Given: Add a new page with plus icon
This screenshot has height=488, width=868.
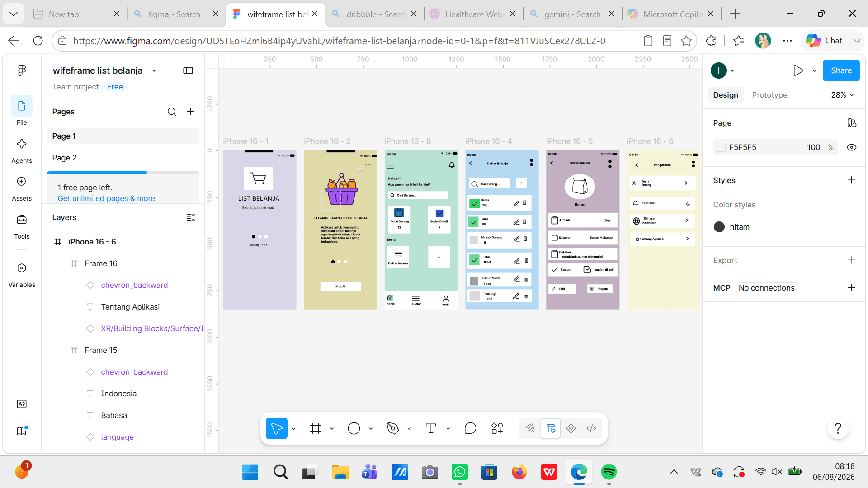Looking at the screenshot, I should tap(191, 112).
